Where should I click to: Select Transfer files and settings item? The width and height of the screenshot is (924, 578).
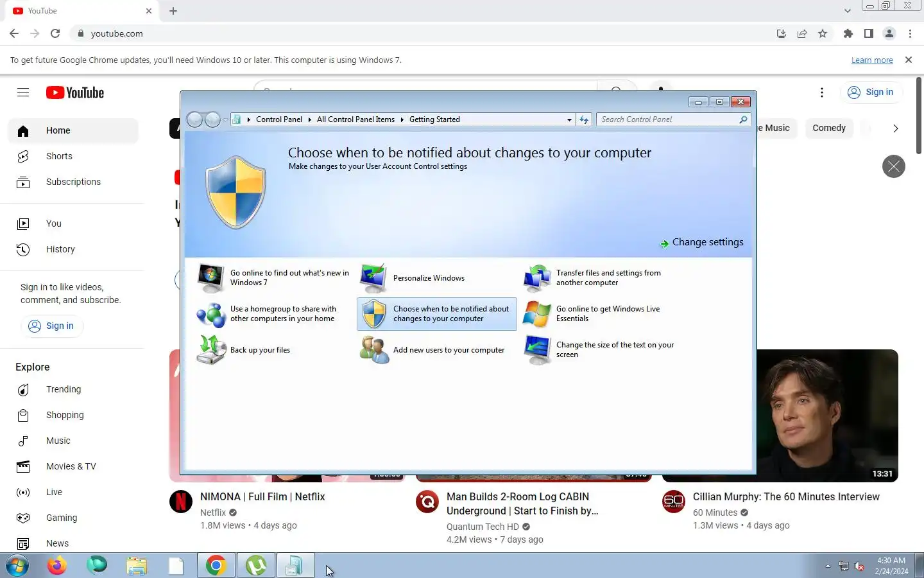tap(599, 277)
